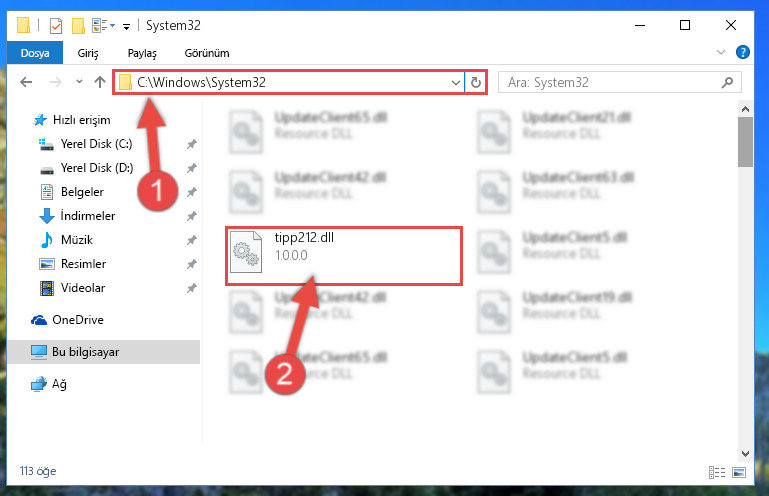This screenshot has height=496, width=769.
Task: Click the vertical scrollbar down arrow
Action: pos(745,454)
